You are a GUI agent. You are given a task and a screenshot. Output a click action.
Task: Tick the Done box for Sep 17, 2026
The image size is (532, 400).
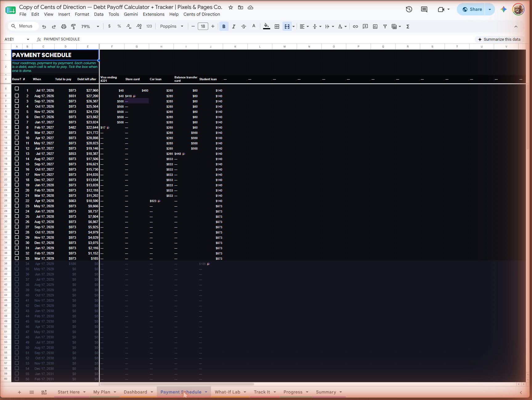17,101
